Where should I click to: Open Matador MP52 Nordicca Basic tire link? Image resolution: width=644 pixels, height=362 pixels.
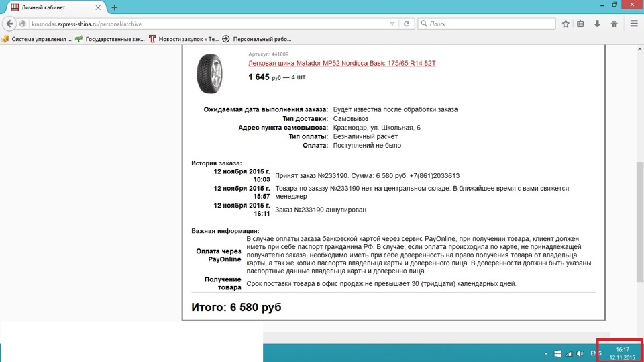[x=341, y=63]
